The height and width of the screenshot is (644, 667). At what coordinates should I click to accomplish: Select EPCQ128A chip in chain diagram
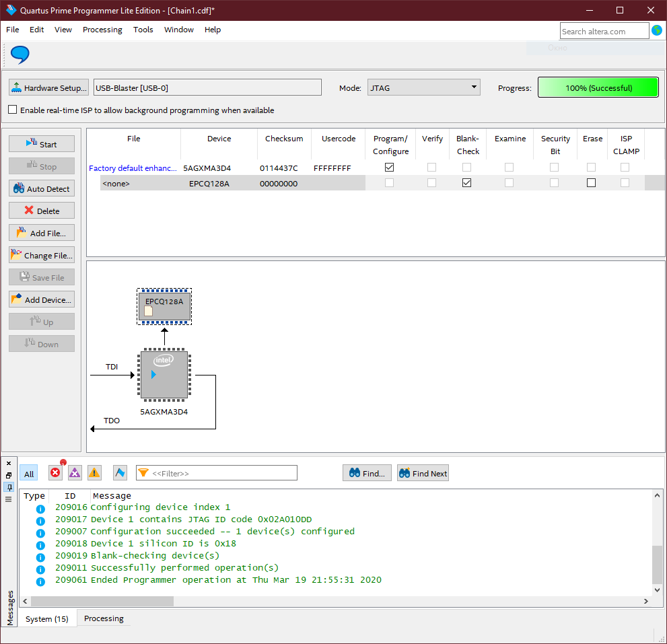[x=164, y=306]
